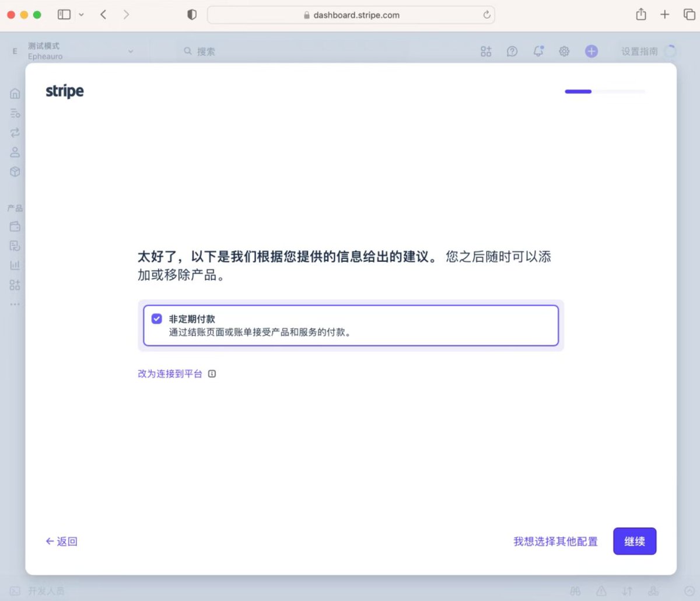Screen dimensions: 700x601
Task: Open the payments list icon in sidebar
Action: click(x=15, y=113)
